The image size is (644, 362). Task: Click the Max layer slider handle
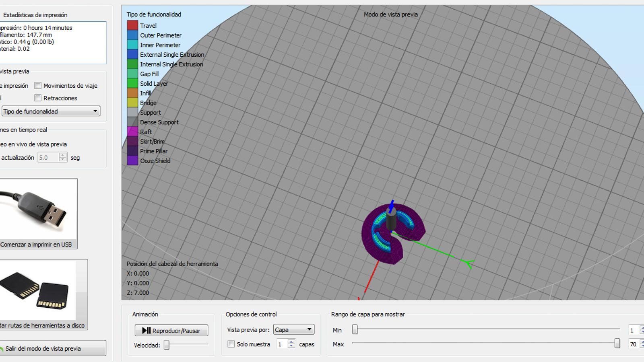(617, 343)
